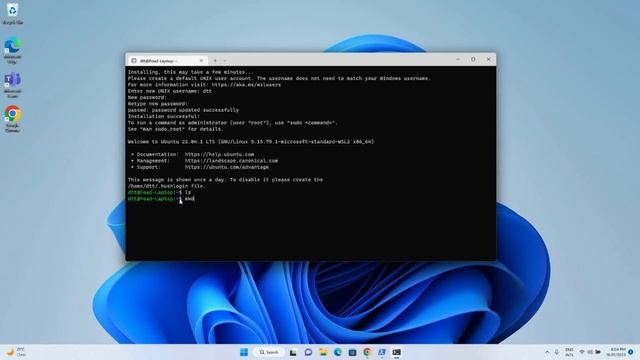
Task: Click the 'Welcome to Ubuntu 22.04.1 LTS' line
Action: [251, 142]
